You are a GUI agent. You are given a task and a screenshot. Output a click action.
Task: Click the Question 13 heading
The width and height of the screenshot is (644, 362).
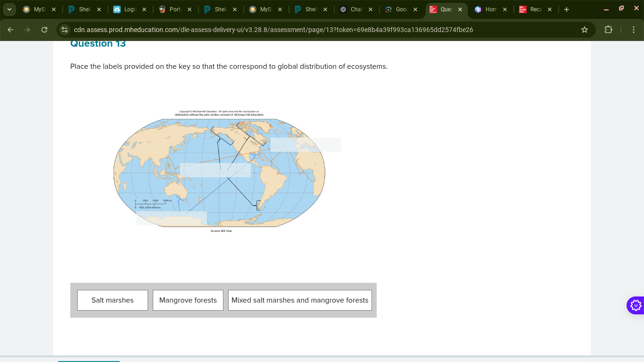click(98, 43)
